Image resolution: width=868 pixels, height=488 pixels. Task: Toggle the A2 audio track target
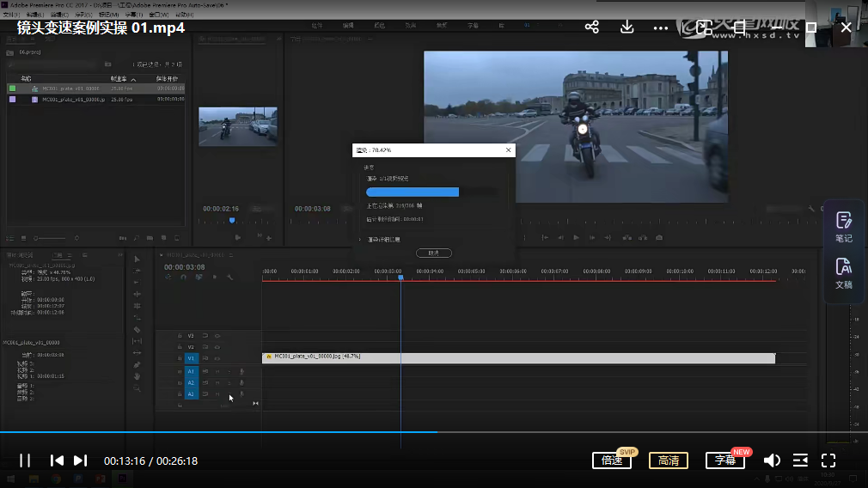(191, 382)
